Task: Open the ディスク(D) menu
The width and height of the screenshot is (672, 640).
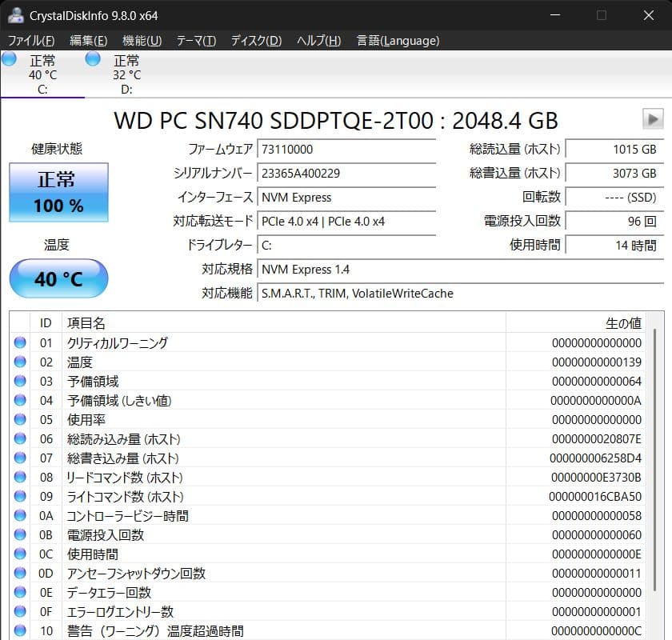Action: coord(256,41)
